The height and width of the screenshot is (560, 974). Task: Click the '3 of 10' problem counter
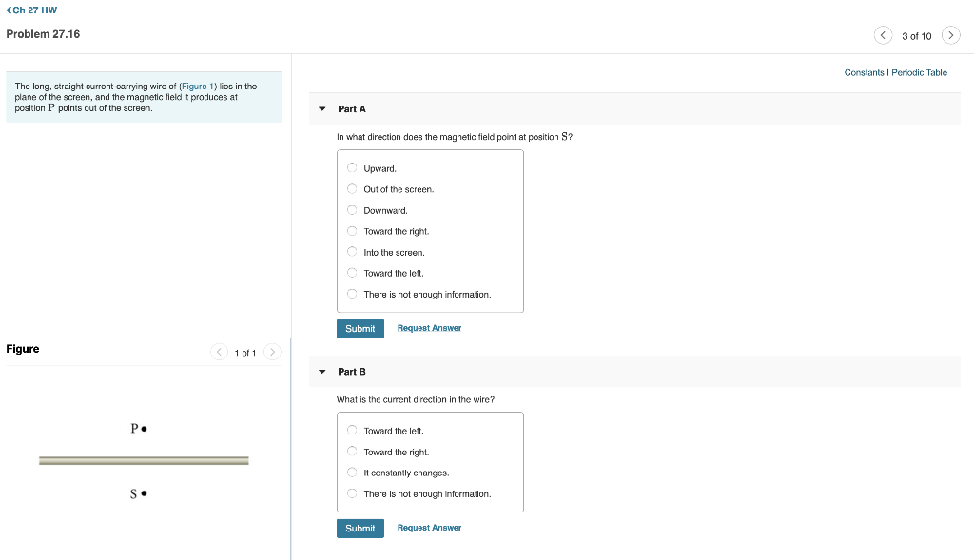tap(917, 36)
